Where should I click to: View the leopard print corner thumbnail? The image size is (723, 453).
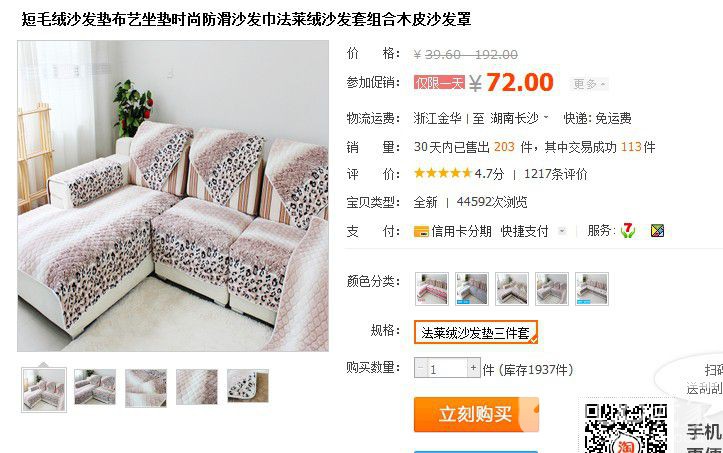pos(248,387)
